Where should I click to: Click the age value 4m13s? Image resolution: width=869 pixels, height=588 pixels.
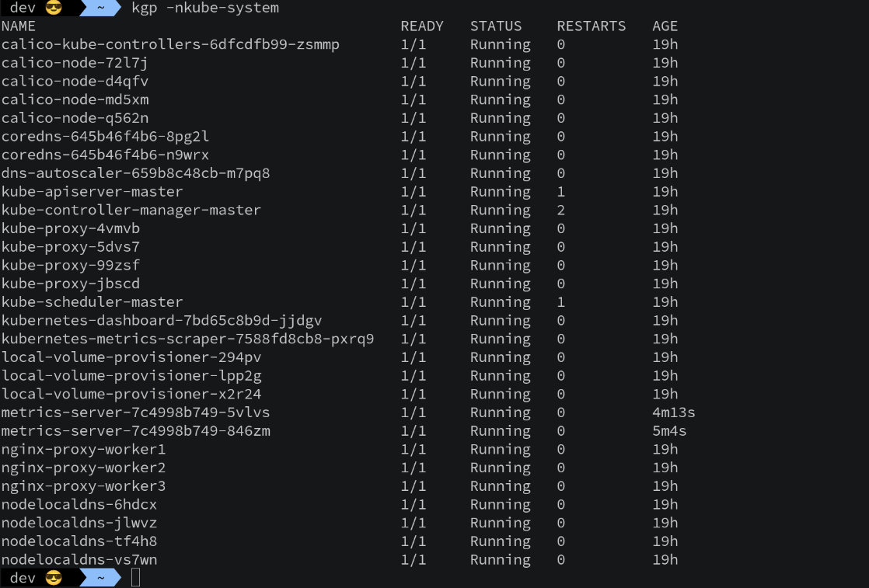click(673, 412)
